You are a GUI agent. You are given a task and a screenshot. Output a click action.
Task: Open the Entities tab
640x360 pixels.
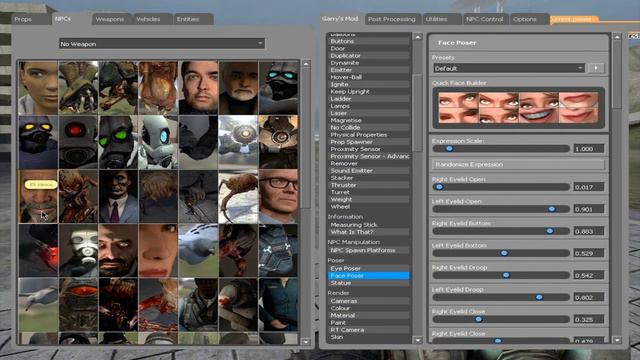point(188,19)
